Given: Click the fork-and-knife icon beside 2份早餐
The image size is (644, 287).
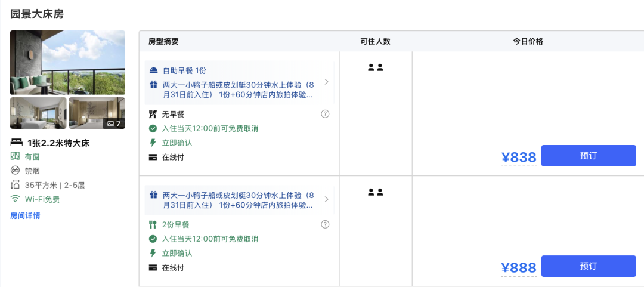Looking at the screenshot, I should pyautogui.click(x=153, y=224).
